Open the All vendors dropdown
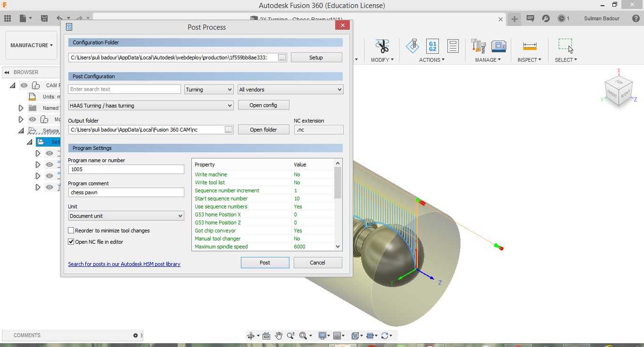 pos(290,90)
